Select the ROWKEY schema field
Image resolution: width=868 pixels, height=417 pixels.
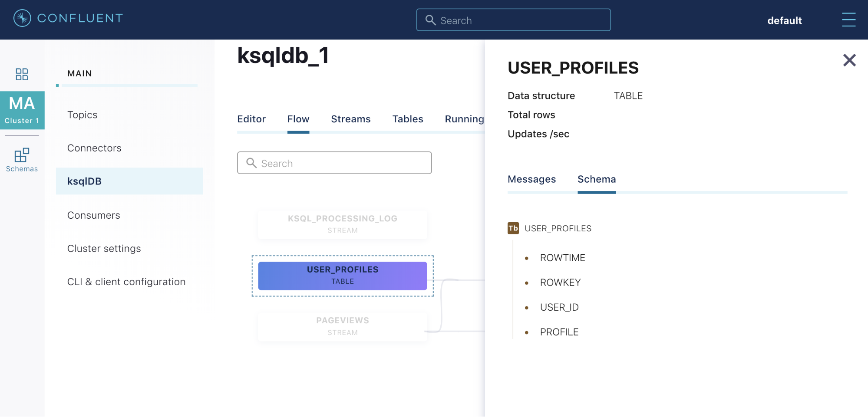pyautogui.click(x=560, y=282)
